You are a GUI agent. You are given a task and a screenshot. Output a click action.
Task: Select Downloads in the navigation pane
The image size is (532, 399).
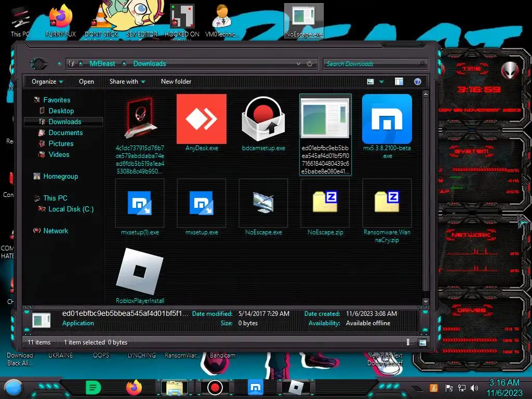[x=64, y=122]
